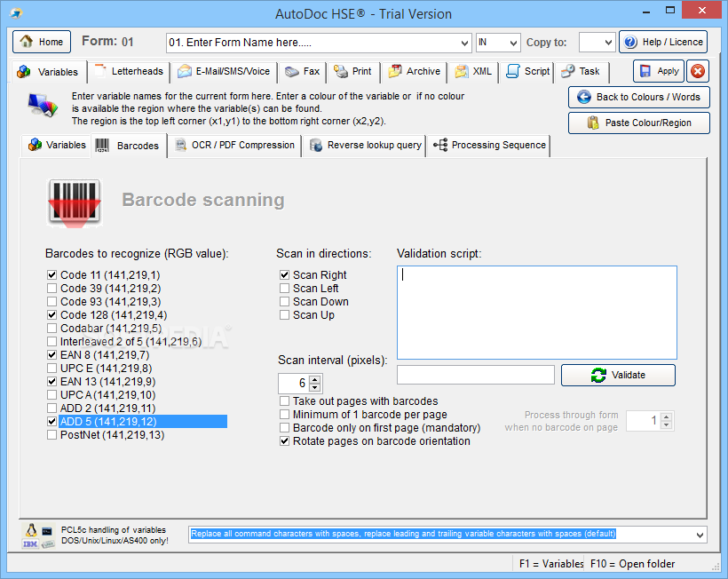Click the Home house icon
Image resolution: width=728 pixels, height=579 pixels.
click(26, 42)
